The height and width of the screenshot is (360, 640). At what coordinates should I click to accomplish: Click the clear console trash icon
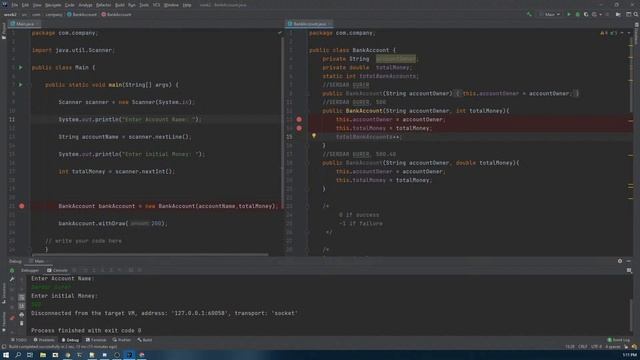(x=22, y=323)
